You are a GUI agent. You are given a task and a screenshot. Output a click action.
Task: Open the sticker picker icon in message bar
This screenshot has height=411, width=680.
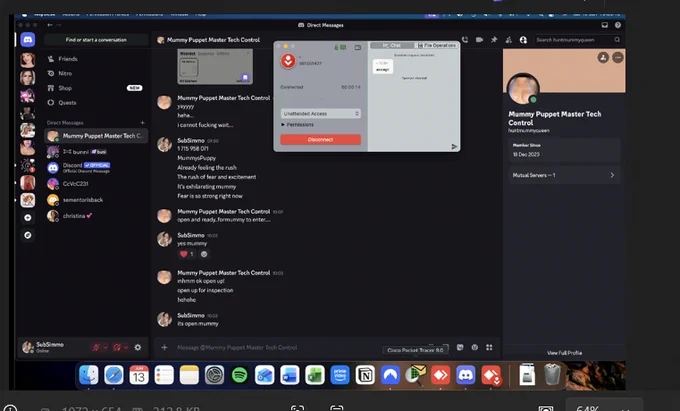[x=460, y=347]
